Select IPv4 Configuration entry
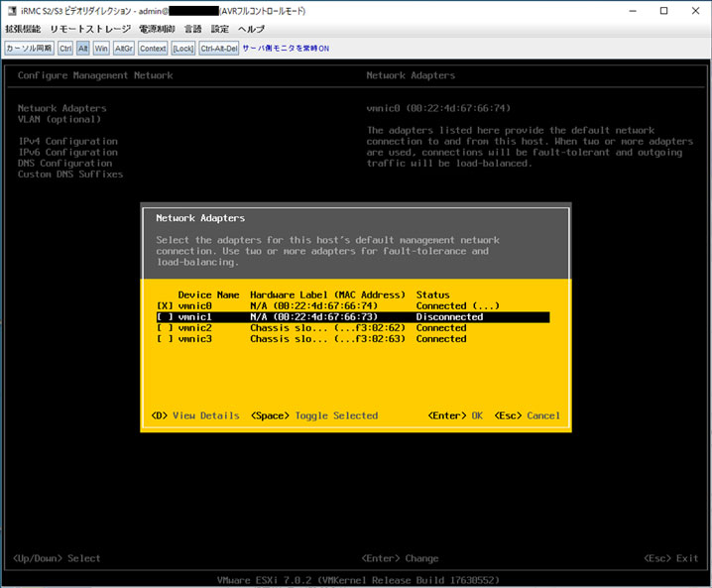This screenshot has width=712, height=588. (x=67, y=141)
